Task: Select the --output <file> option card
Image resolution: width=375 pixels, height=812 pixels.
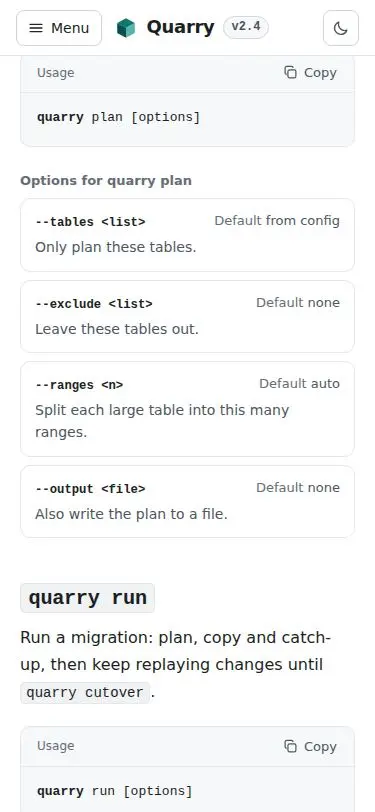Action: [x=188, y=501]
